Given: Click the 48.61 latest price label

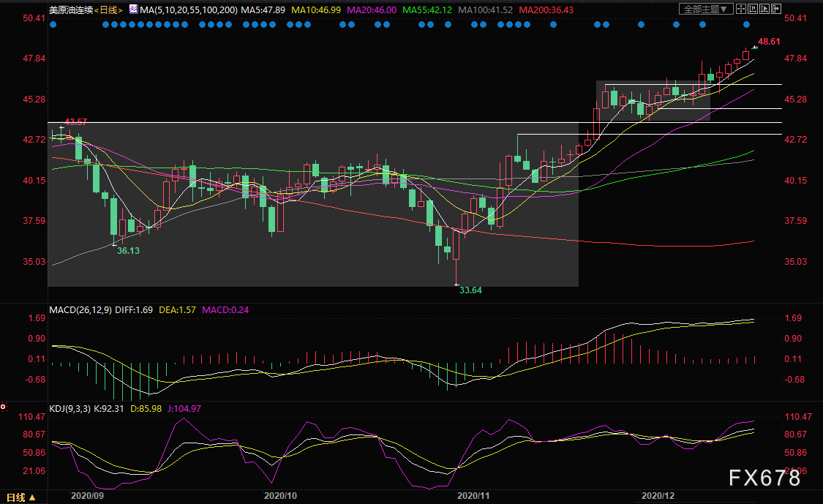Looking at the screenshot, I should (769, 42).
